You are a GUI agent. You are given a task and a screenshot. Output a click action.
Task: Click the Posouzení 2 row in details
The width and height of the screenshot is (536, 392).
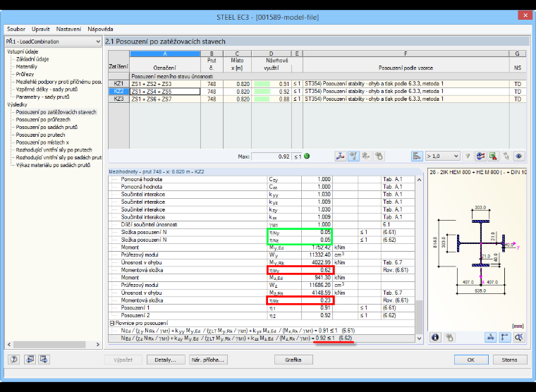click(262, 315)
